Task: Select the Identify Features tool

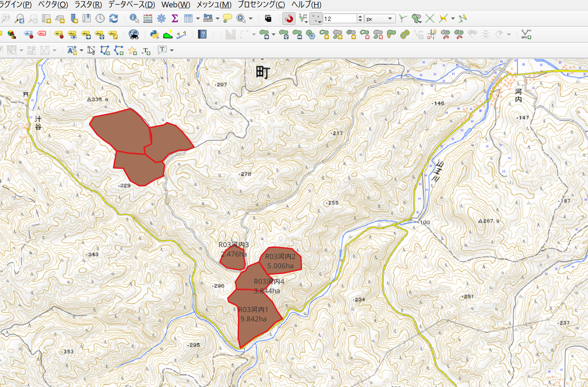Action: coord(134,18)
